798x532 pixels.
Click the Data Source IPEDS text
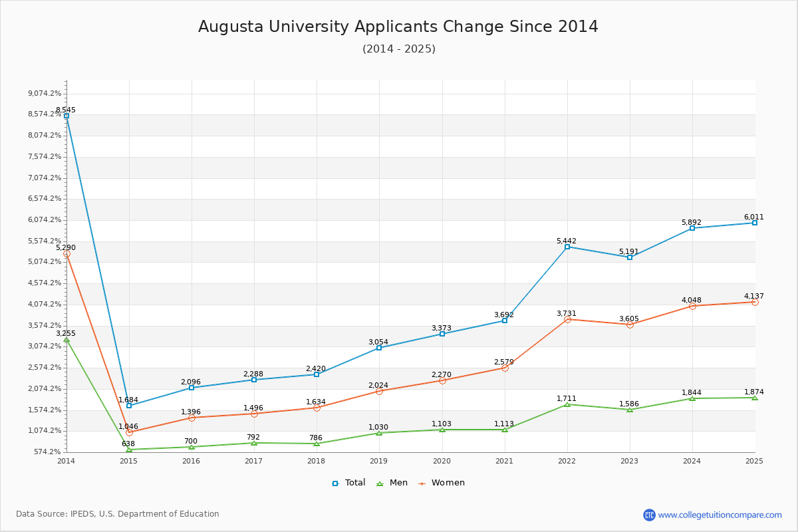(118, 514)
